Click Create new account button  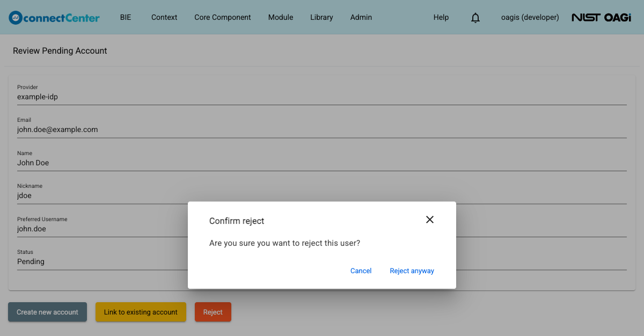47,312
